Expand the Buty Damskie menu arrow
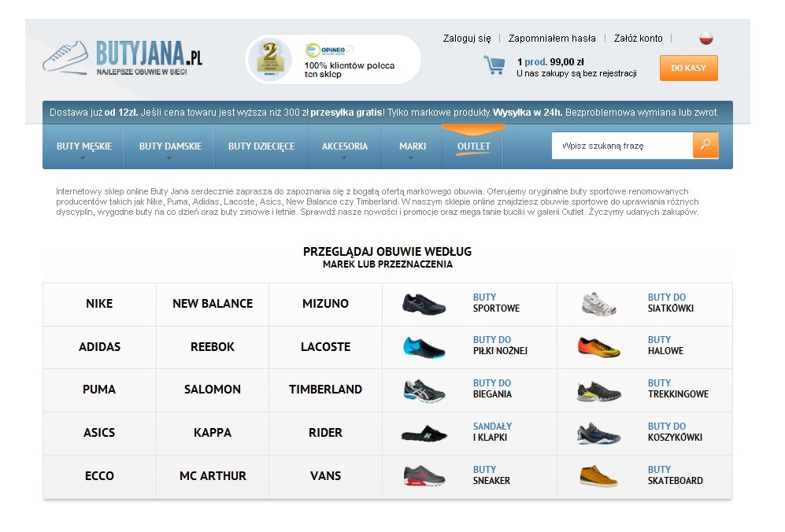The width and height of the screenshot is (785, 532). click(x=170, y=158)
